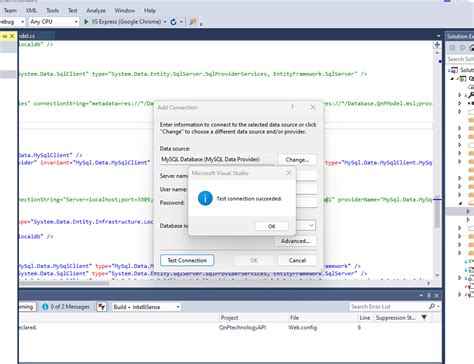Click the blue info icon in message box
The height and width of the screenshot is (364, 474).
click(205, 198)
